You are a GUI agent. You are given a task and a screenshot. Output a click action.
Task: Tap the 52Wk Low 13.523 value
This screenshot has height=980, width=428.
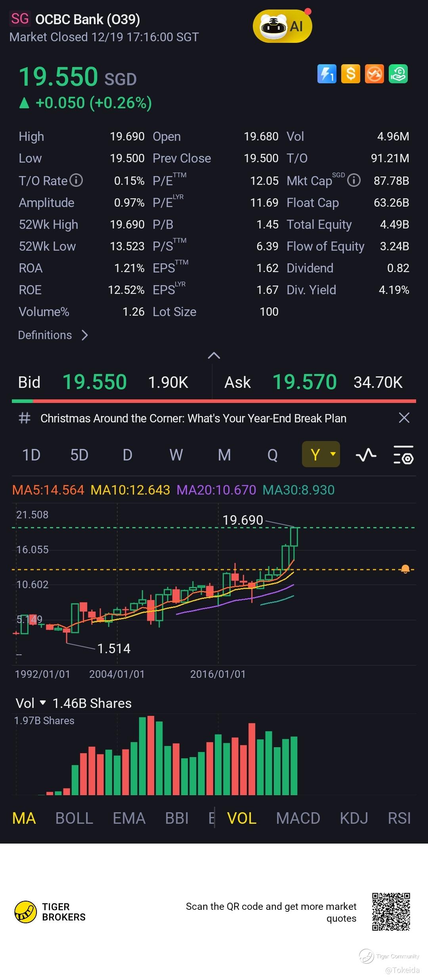[127, 246]
